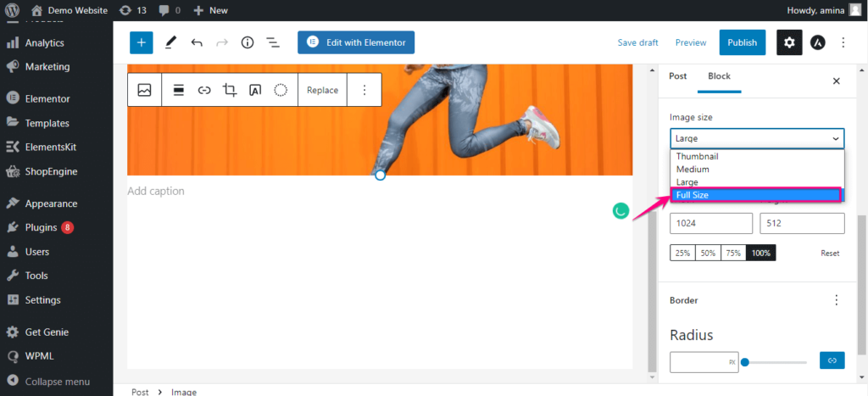The image size is (868, 396).
Task: Open the List View outline icon
Action: (273, 42)
